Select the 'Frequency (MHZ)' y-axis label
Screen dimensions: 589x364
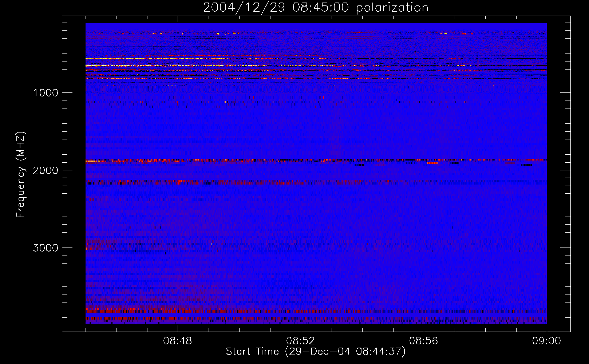click(x=21, y=175)
